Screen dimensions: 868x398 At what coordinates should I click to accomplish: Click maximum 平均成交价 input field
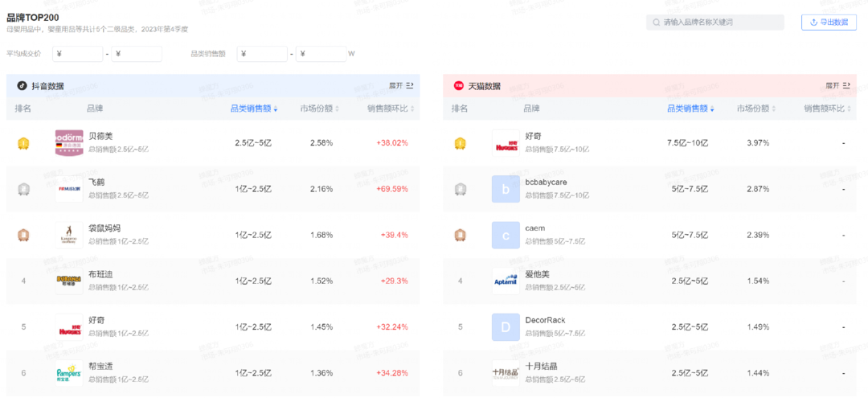pyautogui.click(x=137, y=54)
